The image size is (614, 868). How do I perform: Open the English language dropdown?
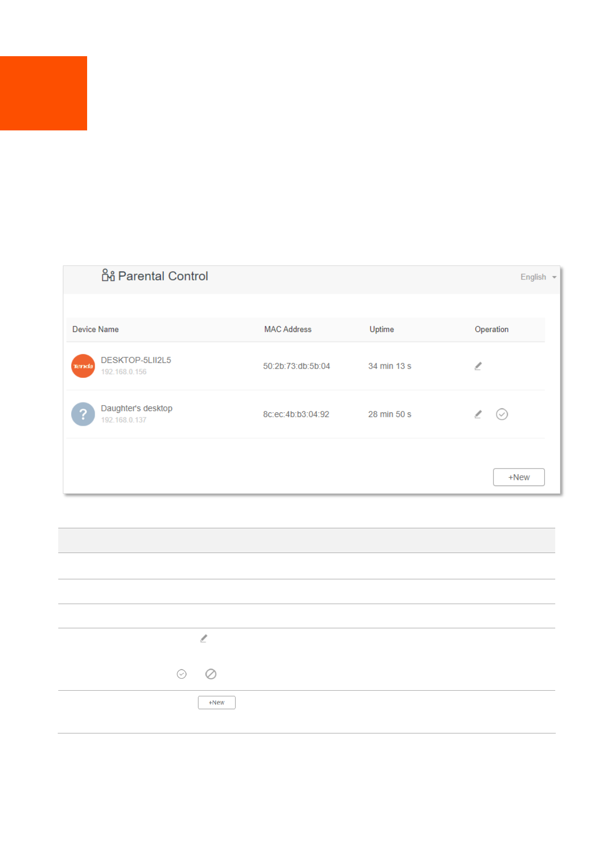(x=538, y=277)
